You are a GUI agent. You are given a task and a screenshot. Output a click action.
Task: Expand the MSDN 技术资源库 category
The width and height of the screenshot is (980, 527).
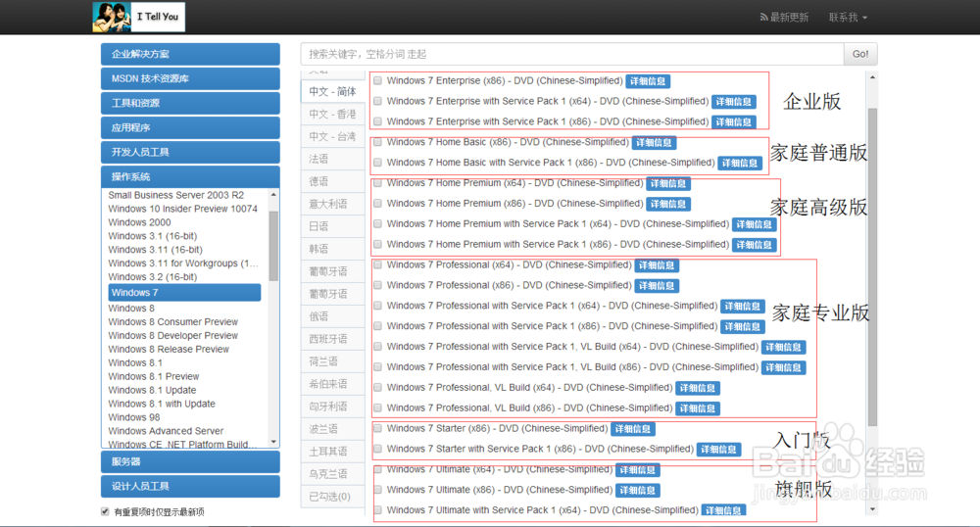point(190,78)
